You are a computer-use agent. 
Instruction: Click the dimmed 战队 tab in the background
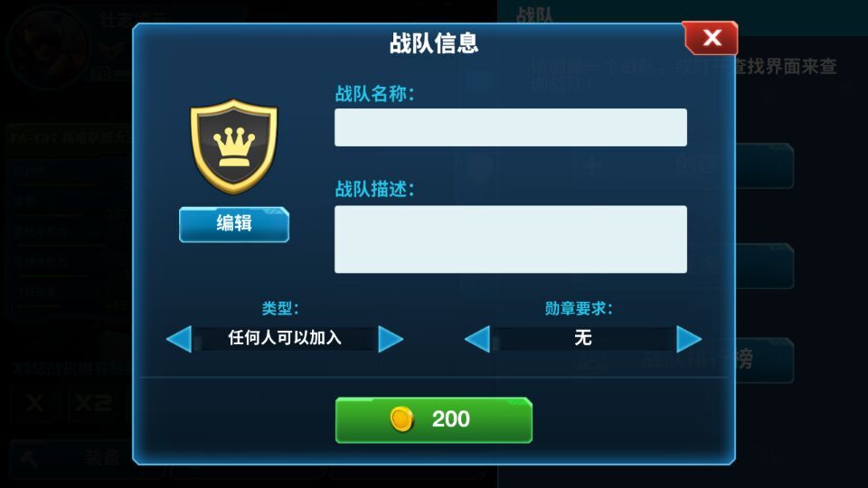534,15
